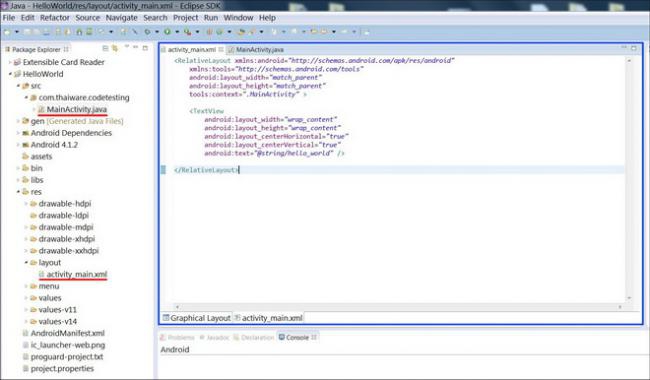650x380 pixels.
Task: Open the External Tools dropdown arrow
Action: pyautogui.click(x=197, y=31)
